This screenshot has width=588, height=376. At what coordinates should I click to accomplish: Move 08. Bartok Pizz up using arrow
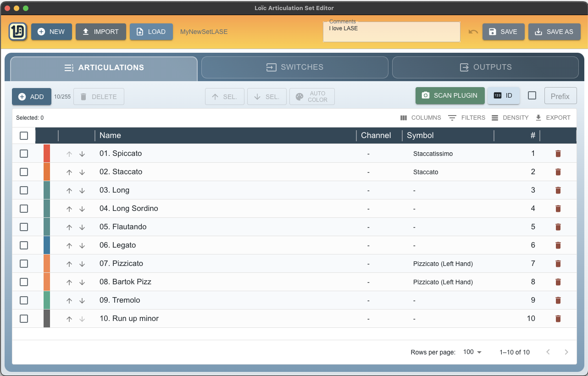pyautogui.click(x=69, y=282)
